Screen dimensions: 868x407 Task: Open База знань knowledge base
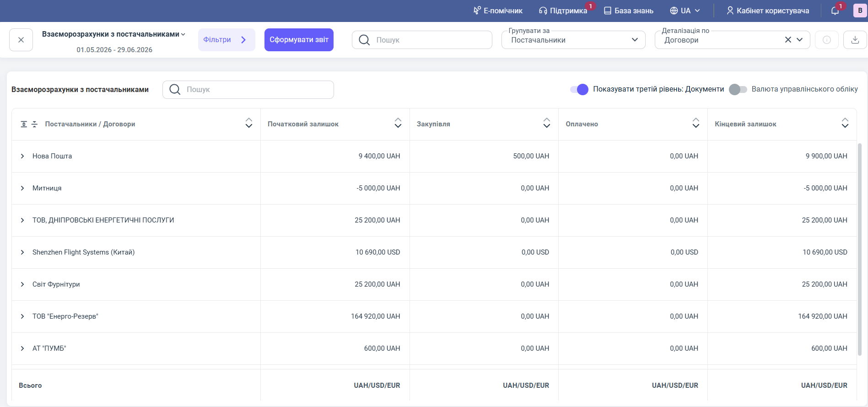tap(629, 11)
